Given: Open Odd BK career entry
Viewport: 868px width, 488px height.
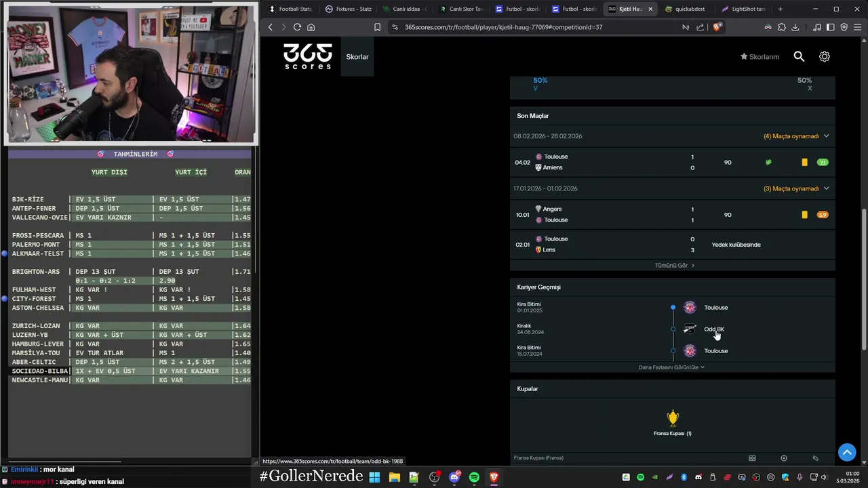Looking at the screenshot, I should [x=714, y=329].
